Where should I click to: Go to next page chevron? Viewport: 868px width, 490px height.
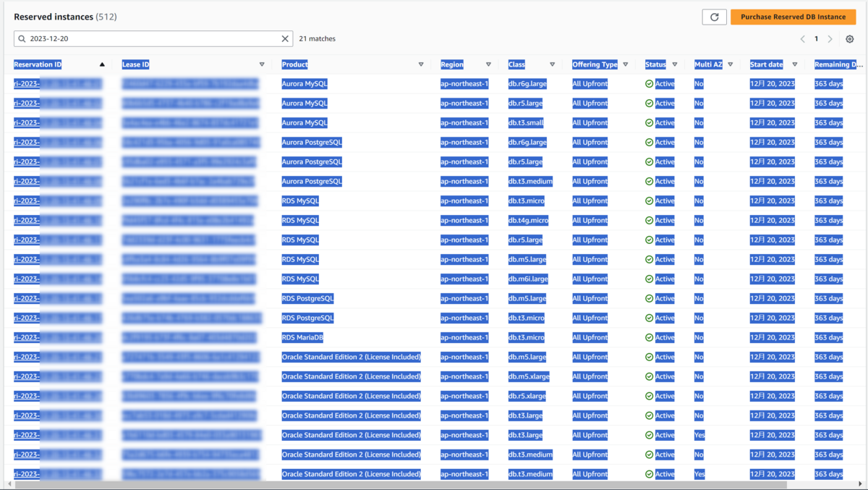830,39
